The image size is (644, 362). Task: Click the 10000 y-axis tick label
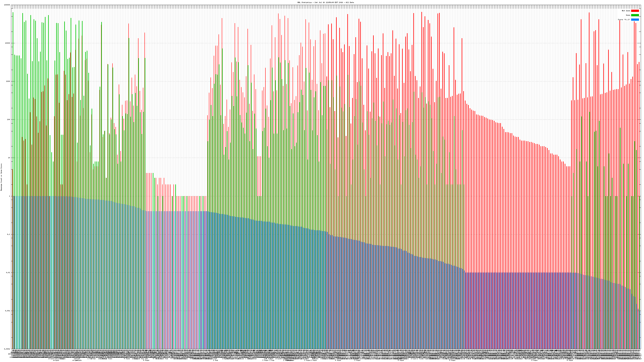tap(7, 43)
